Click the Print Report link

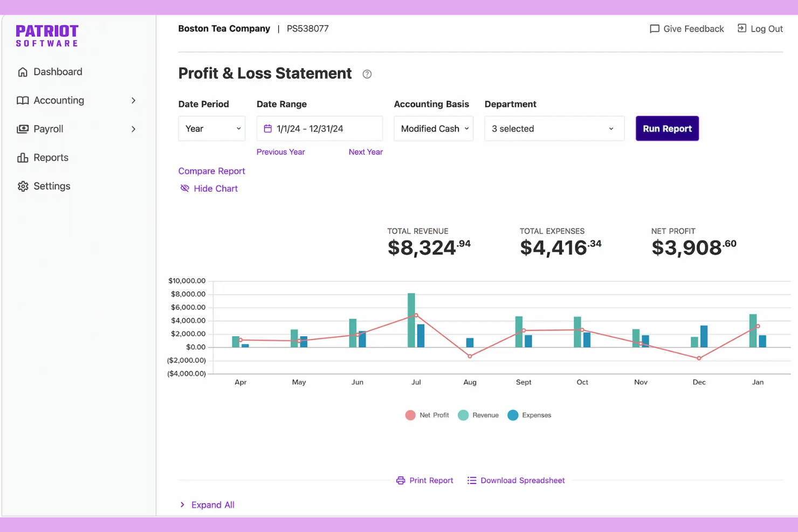pyautogui.click(x=431, y=480)
